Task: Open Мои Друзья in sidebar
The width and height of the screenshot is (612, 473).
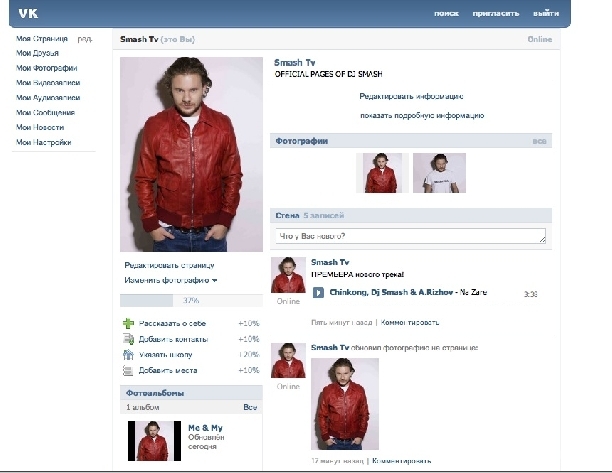Action: [x=37, y=53]
